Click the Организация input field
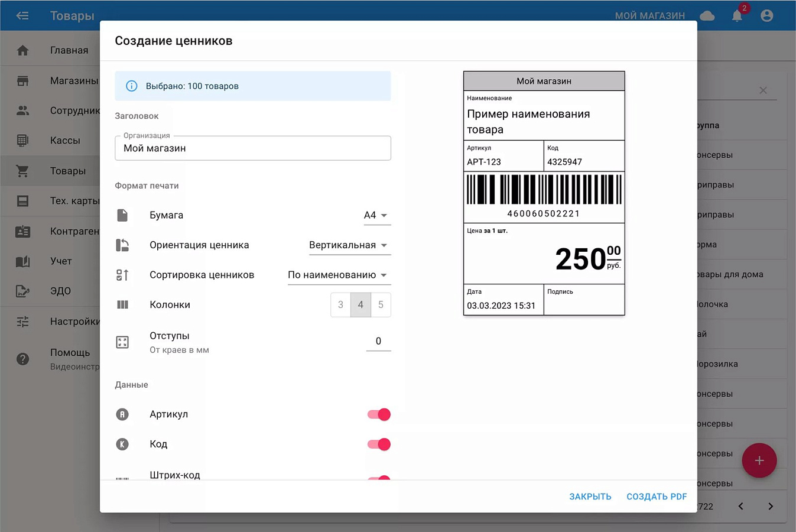 tap(253, 148)
